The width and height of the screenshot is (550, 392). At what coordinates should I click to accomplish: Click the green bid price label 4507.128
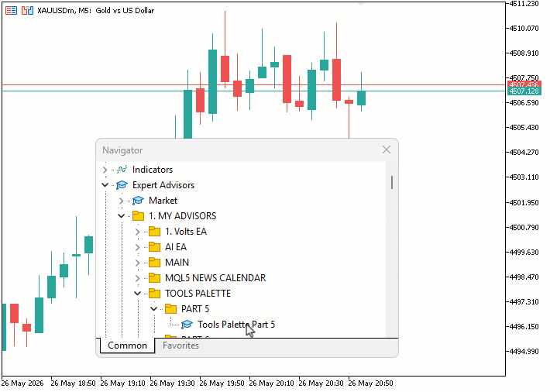point(524,91)
